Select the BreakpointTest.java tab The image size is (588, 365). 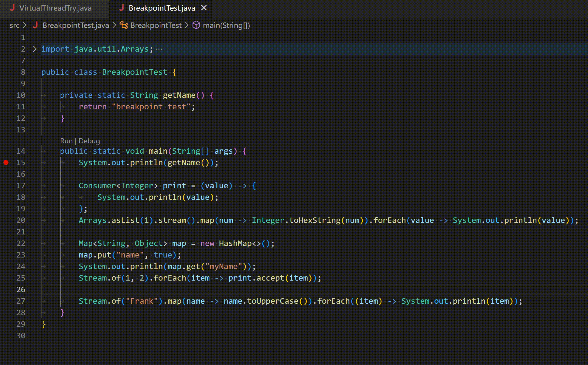162,8
